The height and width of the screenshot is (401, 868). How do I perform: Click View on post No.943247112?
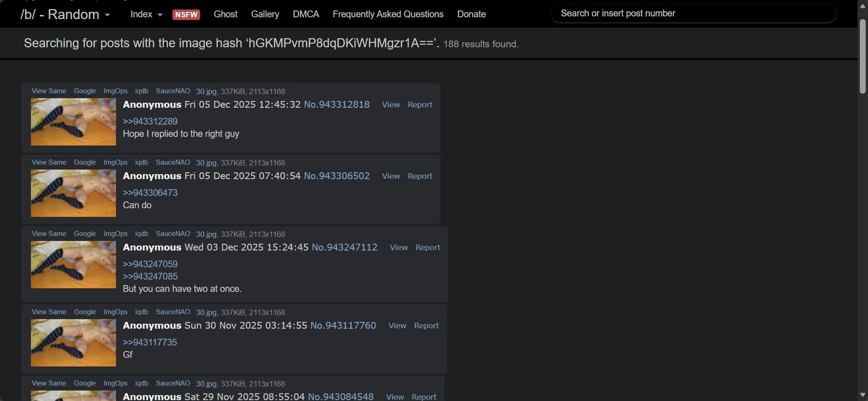(399, 247)
